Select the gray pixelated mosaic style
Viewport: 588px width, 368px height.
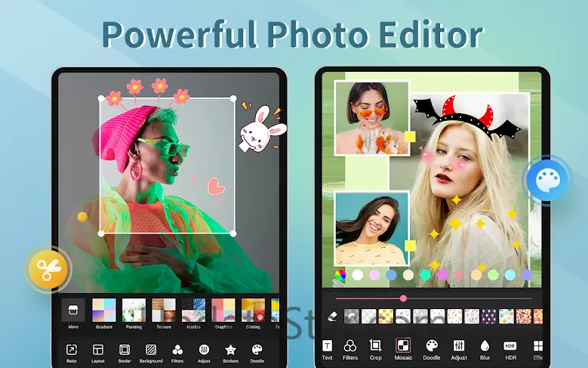coord(352,316)
